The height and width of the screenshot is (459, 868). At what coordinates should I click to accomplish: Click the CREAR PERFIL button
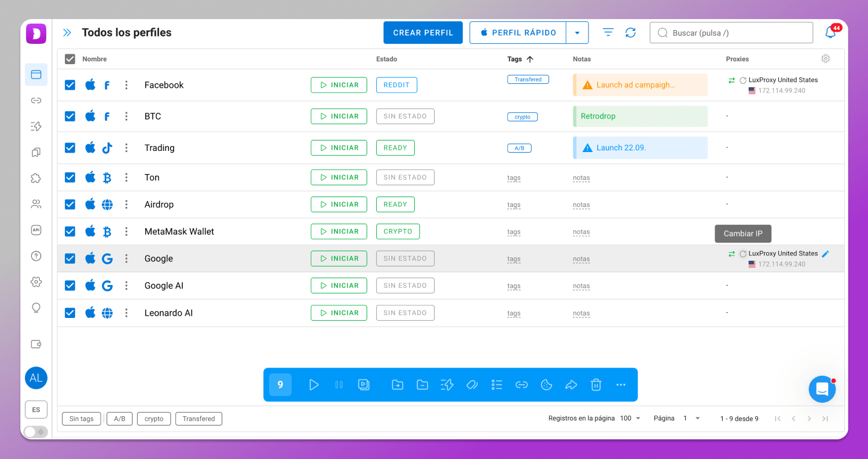[423, 32]
